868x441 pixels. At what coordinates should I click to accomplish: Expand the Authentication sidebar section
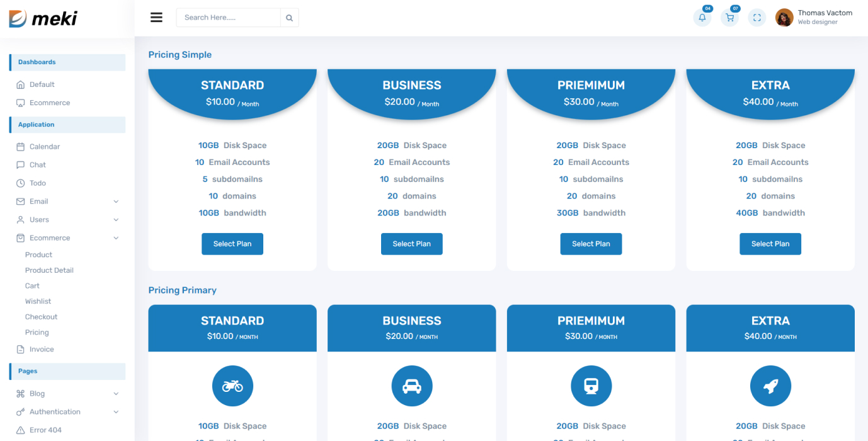pos(55,411)
